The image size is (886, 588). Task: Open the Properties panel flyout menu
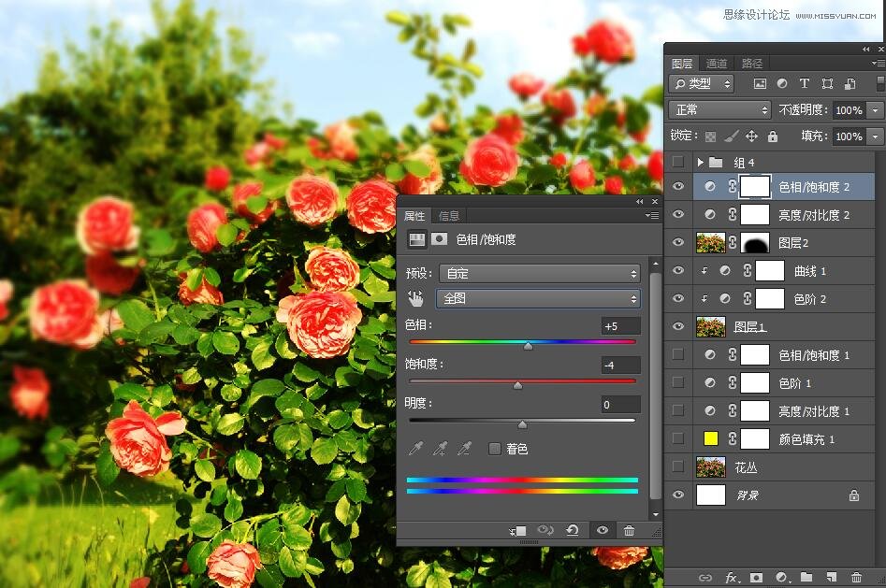652,215
